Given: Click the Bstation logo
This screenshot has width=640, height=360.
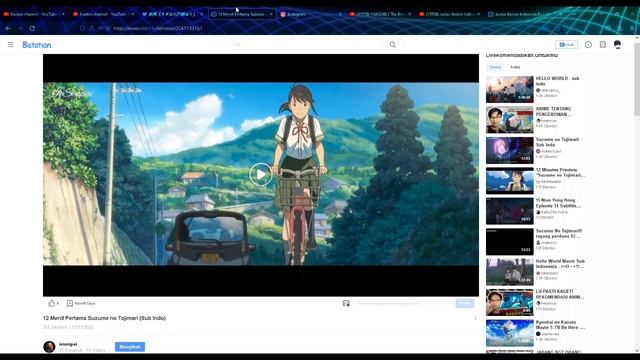Looking at the screenshot, I should (37, 44).
